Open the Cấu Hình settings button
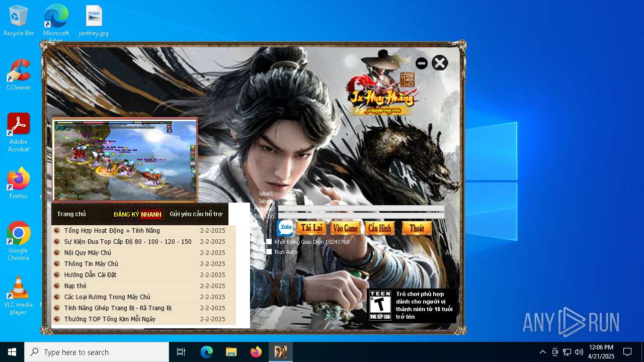 pyautogui.click(x=380, y=228)
